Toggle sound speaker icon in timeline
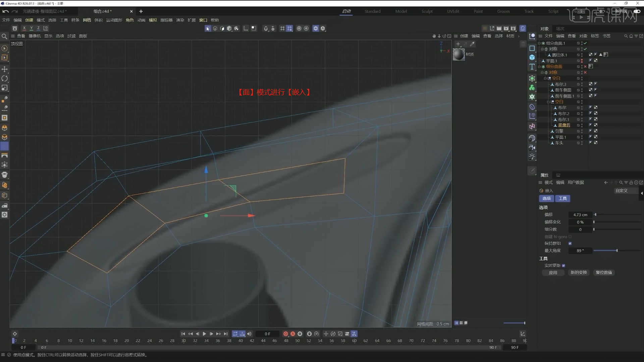Viewport: 644px width, 362px height. pyautogui.click(x=249, y=334)
